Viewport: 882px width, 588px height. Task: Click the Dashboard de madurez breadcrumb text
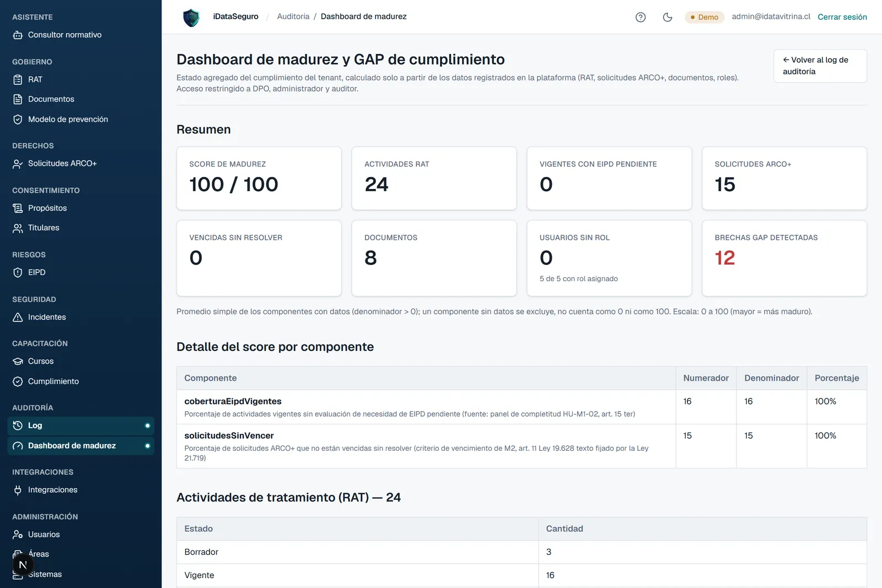point(364,17)
